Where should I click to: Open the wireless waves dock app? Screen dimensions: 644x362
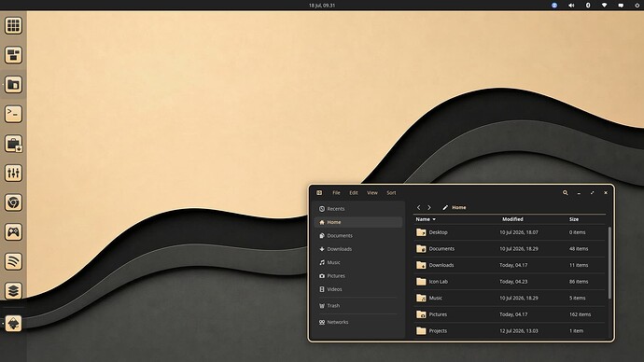pos(13,261)
